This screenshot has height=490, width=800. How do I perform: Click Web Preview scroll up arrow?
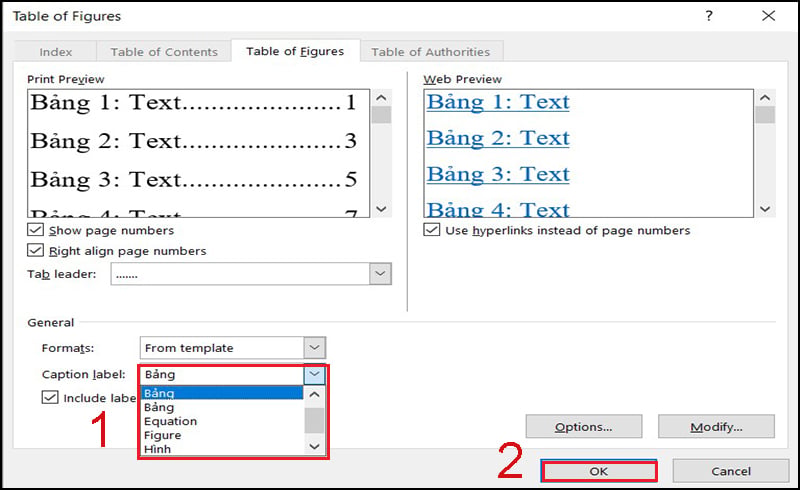(765, 97)
